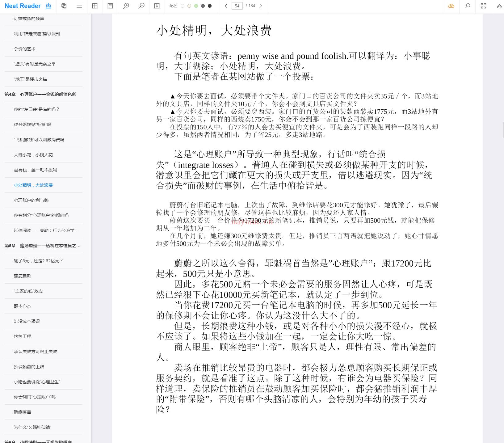Select the green color theme
Viewport: 504px width, 443px height.
point(196,6)
